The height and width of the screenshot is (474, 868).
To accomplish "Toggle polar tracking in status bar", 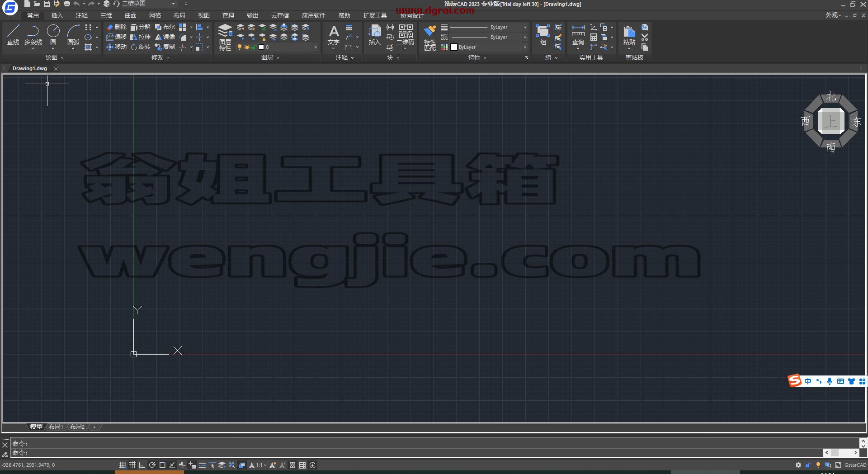I will [152, 465].
